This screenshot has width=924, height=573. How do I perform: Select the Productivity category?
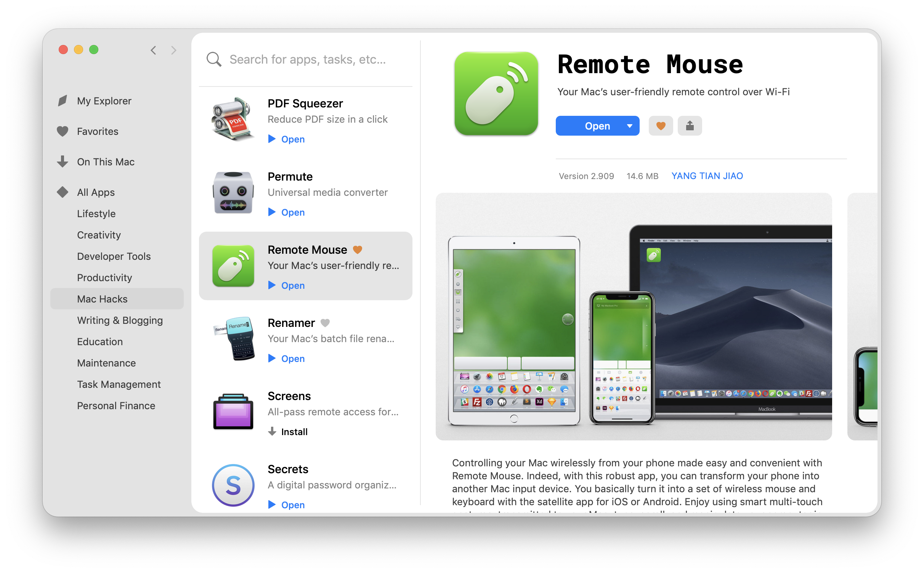click(106, 277)
